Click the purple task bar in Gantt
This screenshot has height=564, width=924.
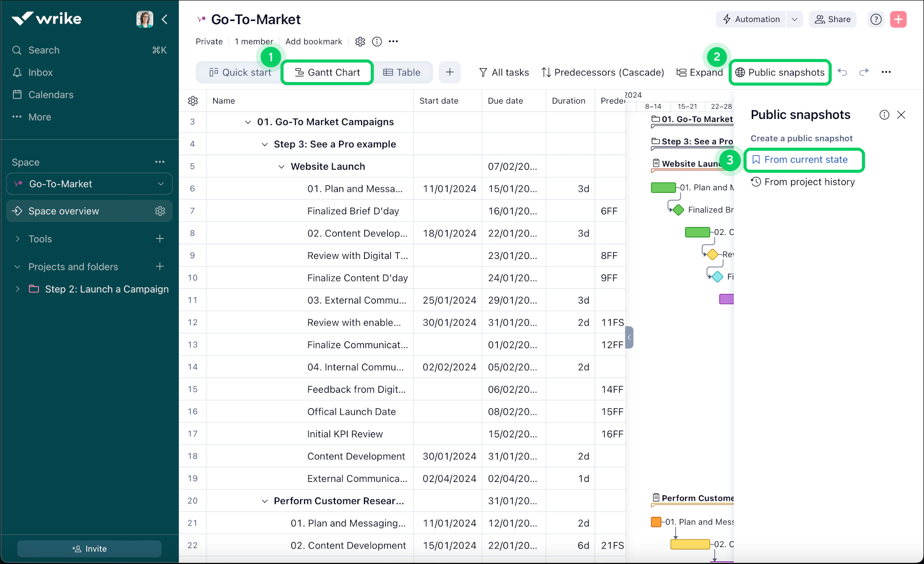tap(726, 299)
